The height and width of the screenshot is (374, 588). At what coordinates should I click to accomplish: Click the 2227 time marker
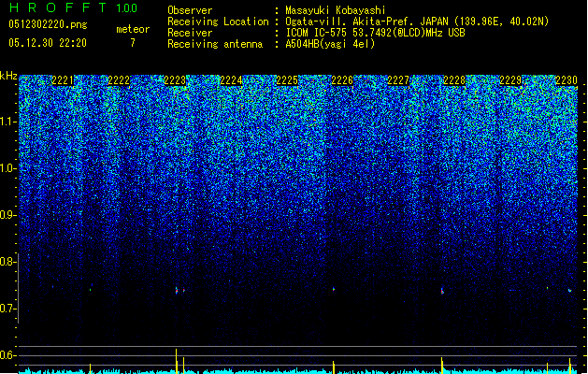click(398, 80)
